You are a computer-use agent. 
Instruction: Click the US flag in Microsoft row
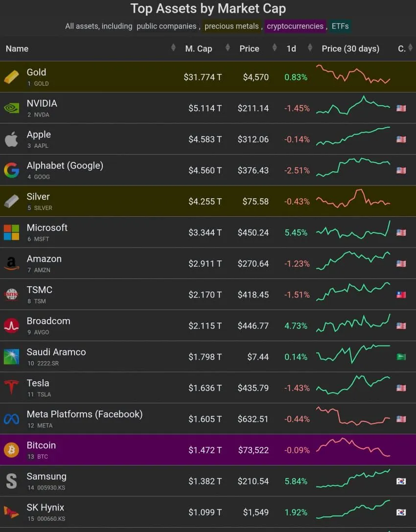pyautogui.click(x=401, y=232)
